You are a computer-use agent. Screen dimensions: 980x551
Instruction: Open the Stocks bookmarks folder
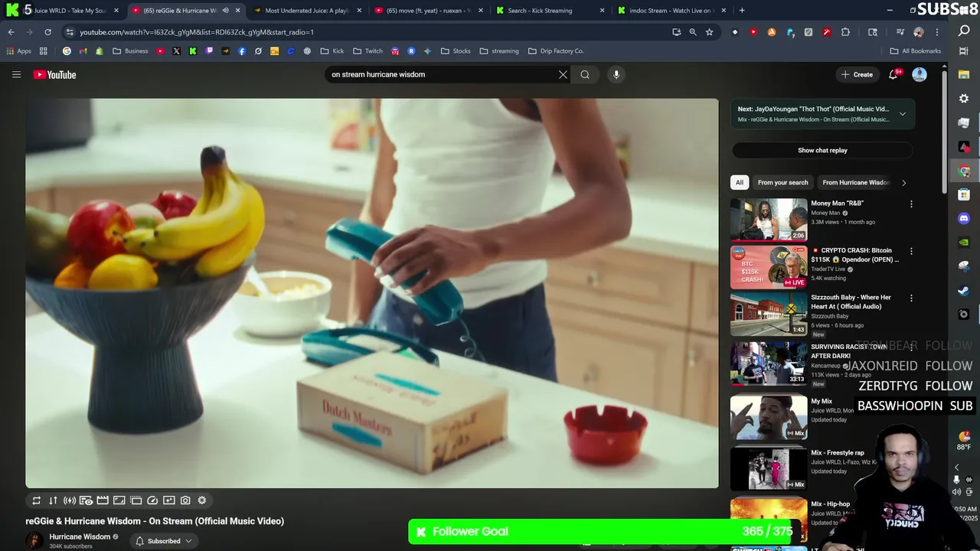[x=456, y=51]
